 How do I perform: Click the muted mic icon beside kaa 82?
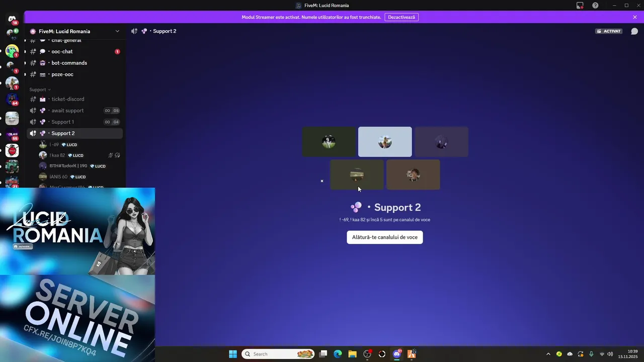pos(111,155)
